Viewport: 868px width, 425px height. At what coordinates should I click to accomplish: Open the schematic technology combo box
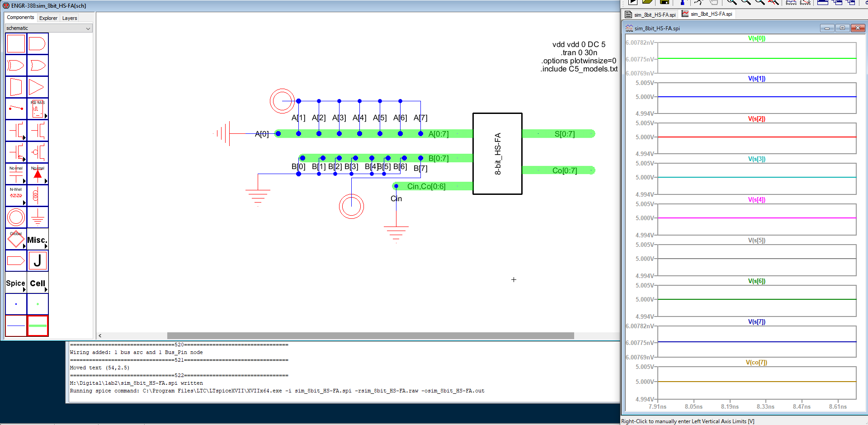click(48, 28)
